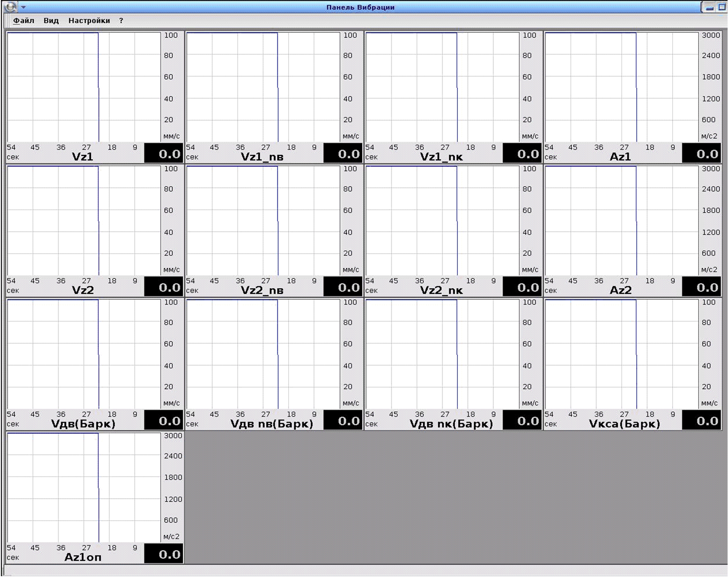728x578 pixels.
Task: Click the 0.0 readout of Vдв(Барк)
Action: pyautogui.click(x=163, y=420)
